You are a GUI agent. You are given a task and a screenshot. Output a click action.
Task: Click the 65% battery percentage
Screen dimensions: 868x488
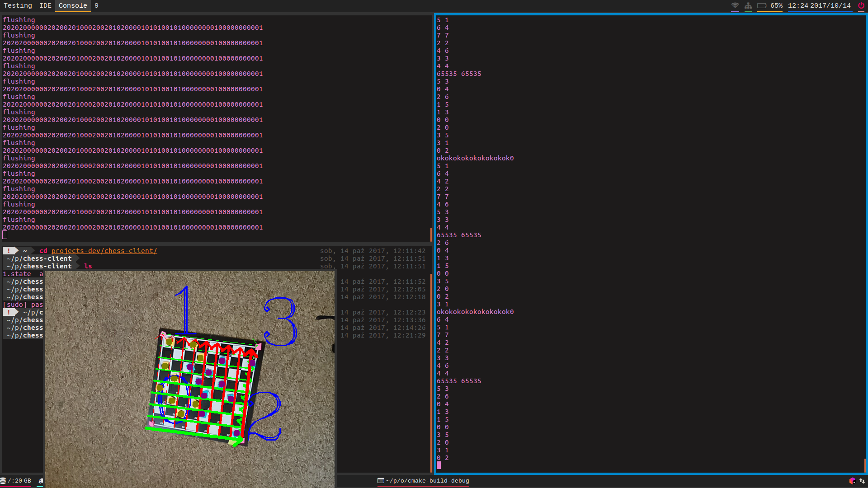776,5
